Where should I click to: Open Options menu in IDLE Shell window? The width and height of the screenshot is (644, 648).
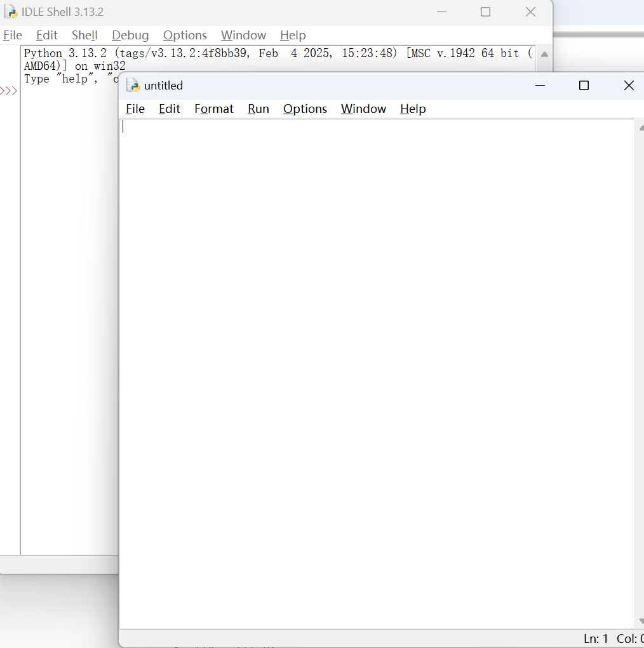(x=185, y=35)
